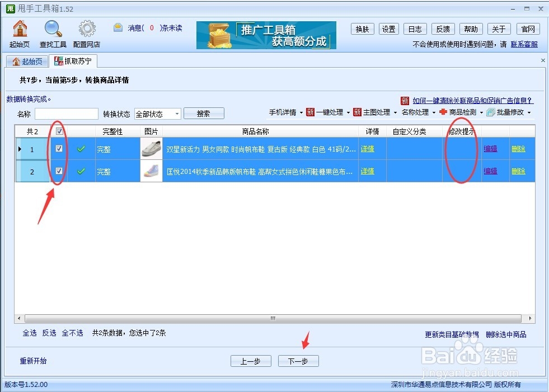
Task: Expand the 手机详情 dropdown menu
Action: [x=301, y=113]
